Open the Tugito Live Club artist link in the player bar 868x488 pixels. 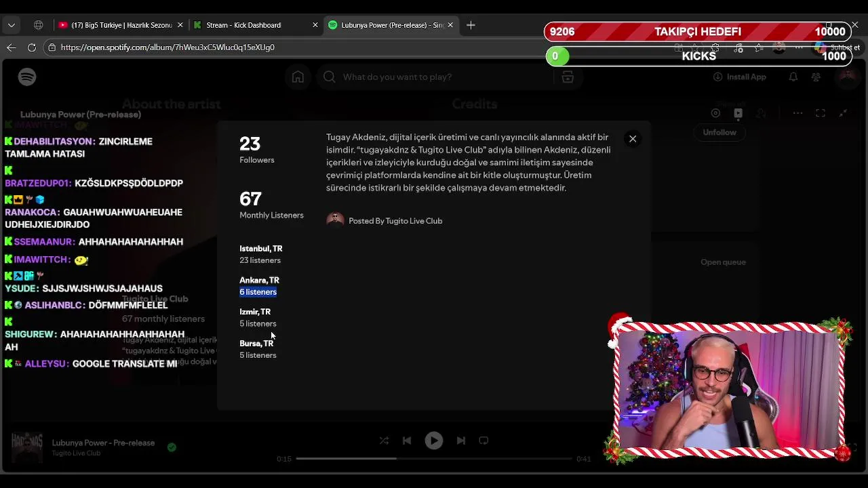(76, 453)
